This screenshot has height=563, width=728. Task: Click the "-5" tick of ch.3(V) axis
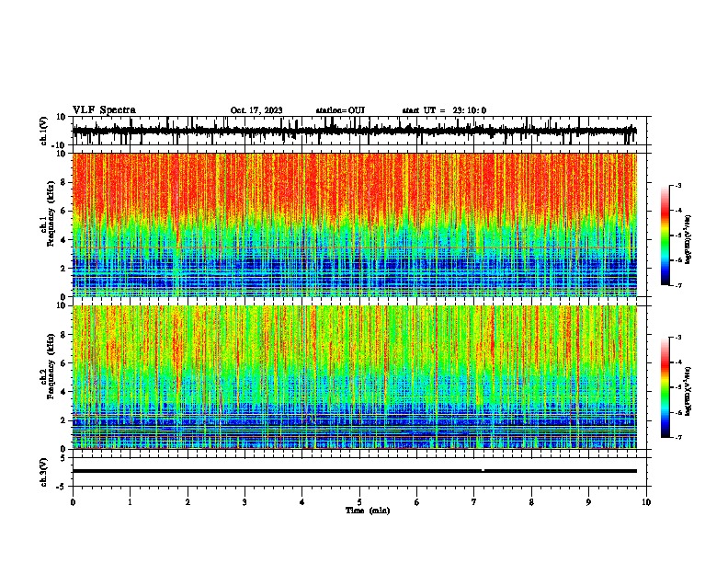pyautogui.click(x=62, y=487)
